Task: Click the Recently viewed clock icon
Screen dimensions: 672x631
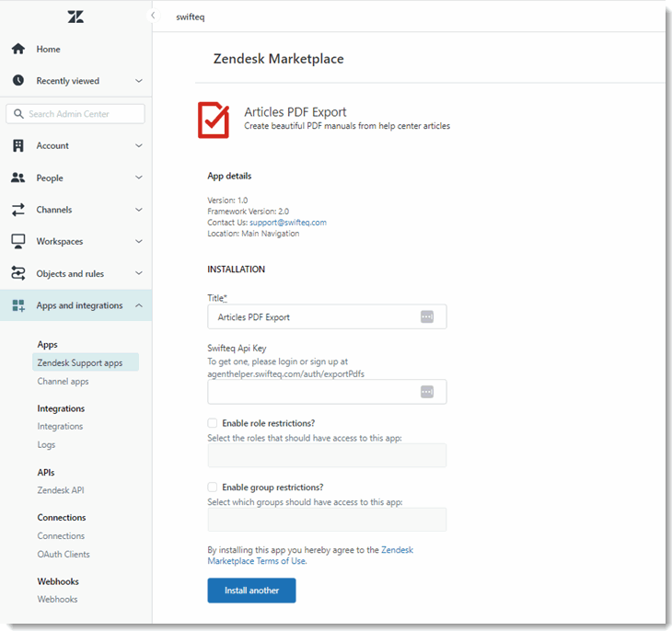Action: [18, 80]
